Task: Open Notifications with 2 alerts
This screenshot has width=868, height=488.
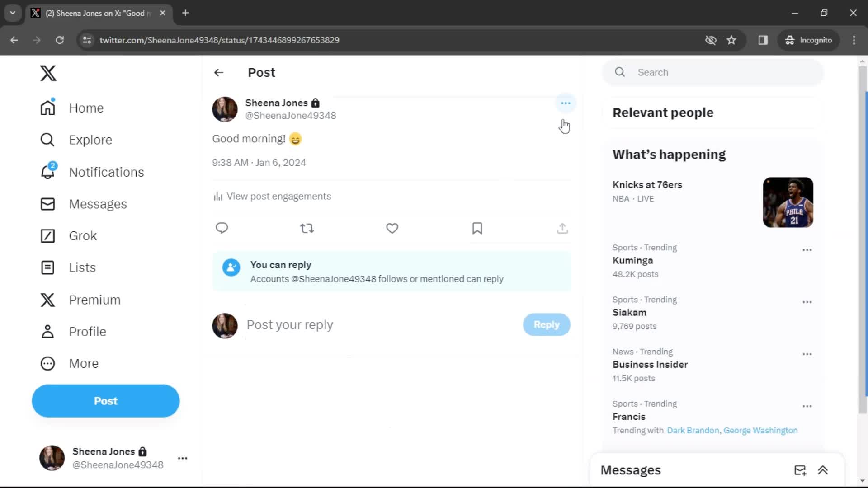Action: click(92, 172)
